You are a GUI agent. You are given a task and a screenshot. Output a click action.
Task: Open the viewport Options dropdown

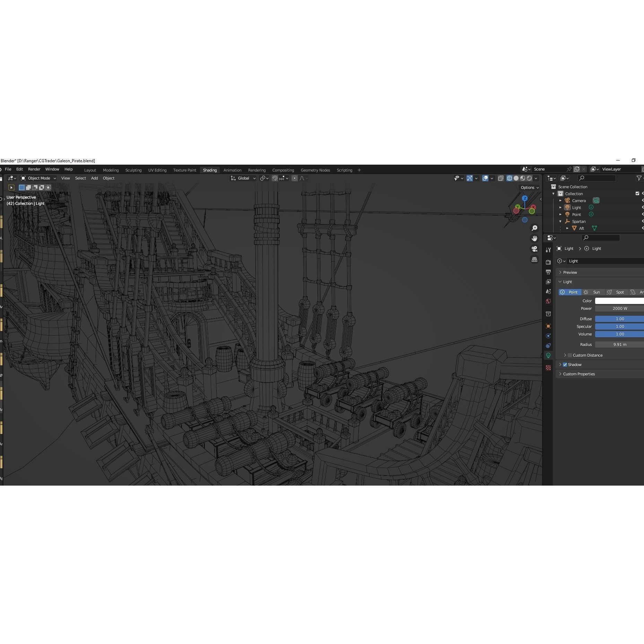[x=529, y=187]
